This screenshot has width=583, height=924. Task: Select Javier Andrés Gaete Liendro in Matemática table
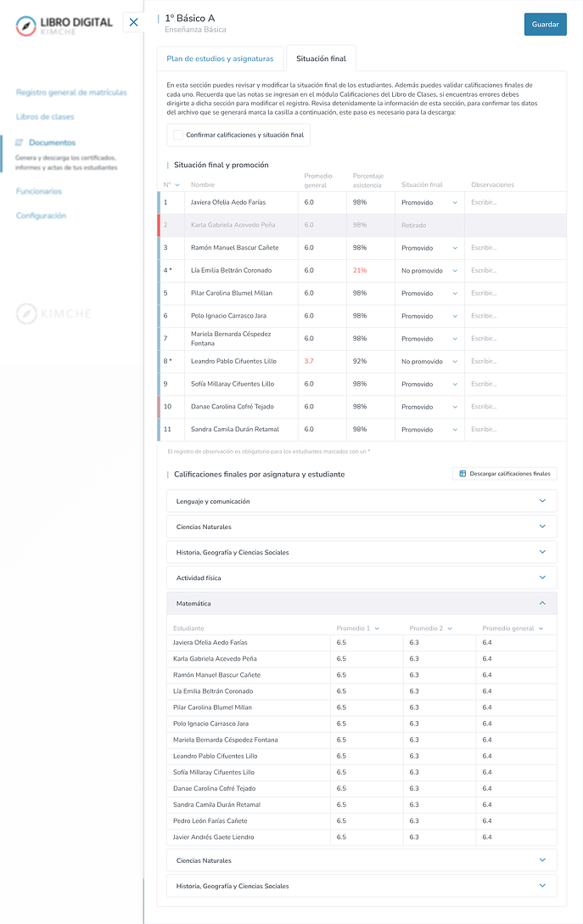click(x=214, y=837)
